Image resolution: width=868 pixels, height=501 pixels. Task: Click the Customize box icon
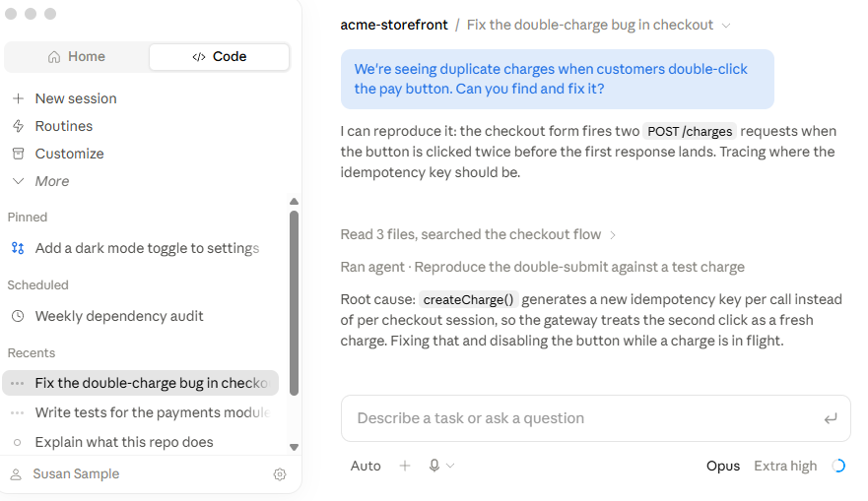(x=19, y=154)
